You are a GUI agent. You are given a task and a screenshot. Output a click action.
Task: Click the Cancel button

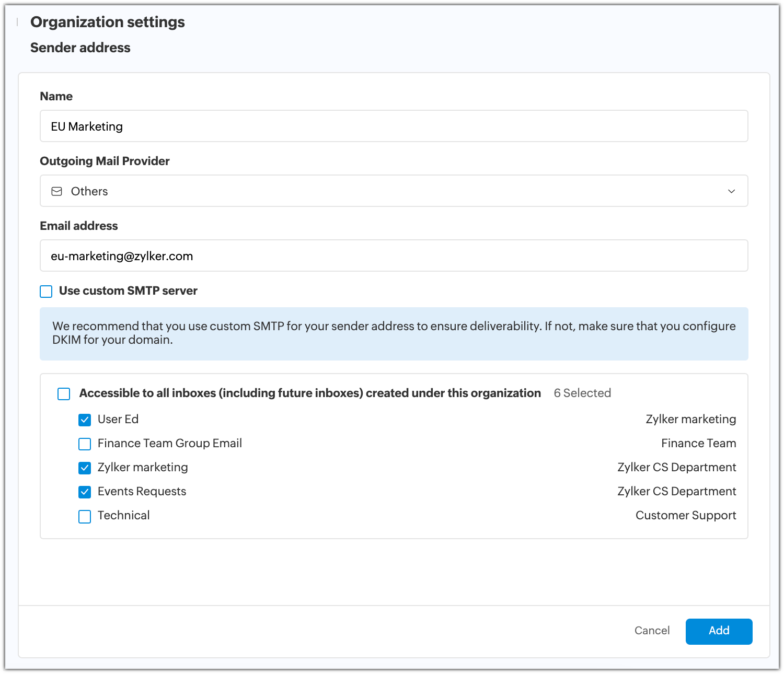tap(651, 631)
